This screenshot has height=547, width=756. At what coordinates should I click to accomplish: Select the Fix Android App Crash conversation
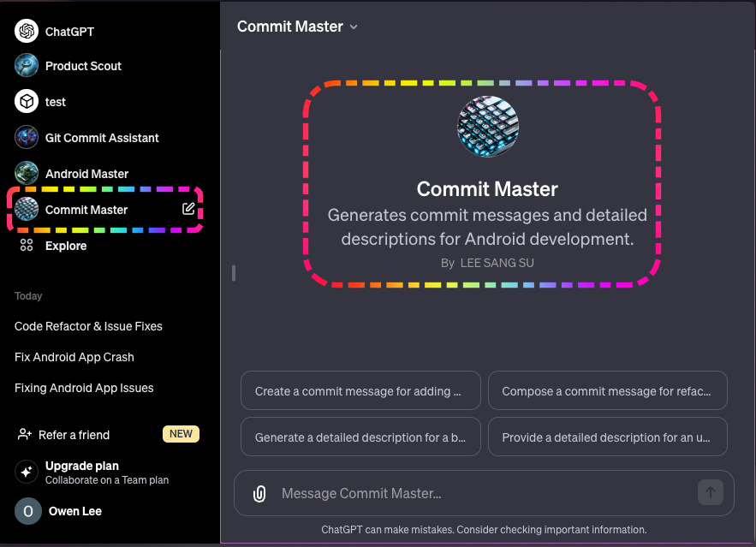(74, 357)
